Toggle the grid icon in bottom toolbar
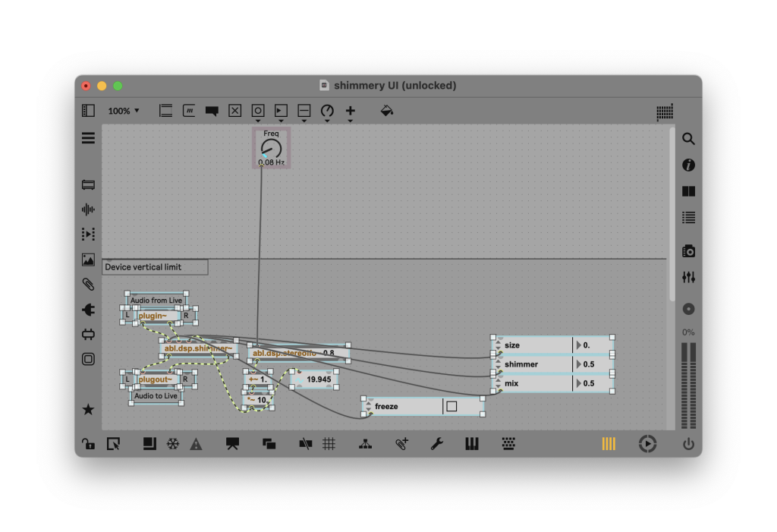Viewport: 777px width, 532px height. click(329, 445)
